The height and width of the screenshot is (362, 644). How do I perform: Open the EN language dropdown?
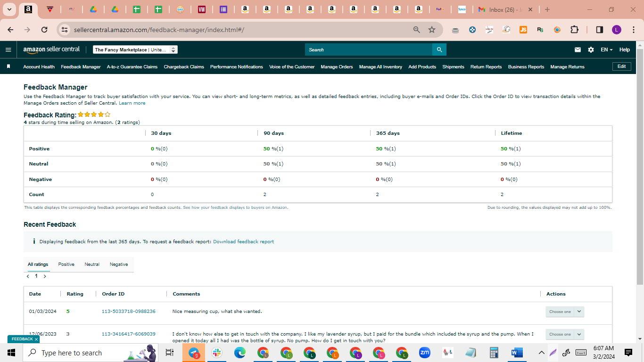[607, 49]
